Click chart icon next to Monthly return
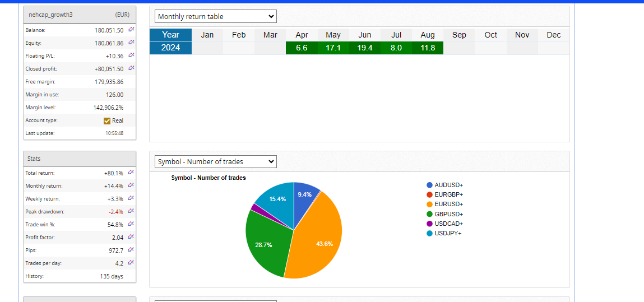The width and height of the screenshot is (644, 302). (x=131, y=185)
